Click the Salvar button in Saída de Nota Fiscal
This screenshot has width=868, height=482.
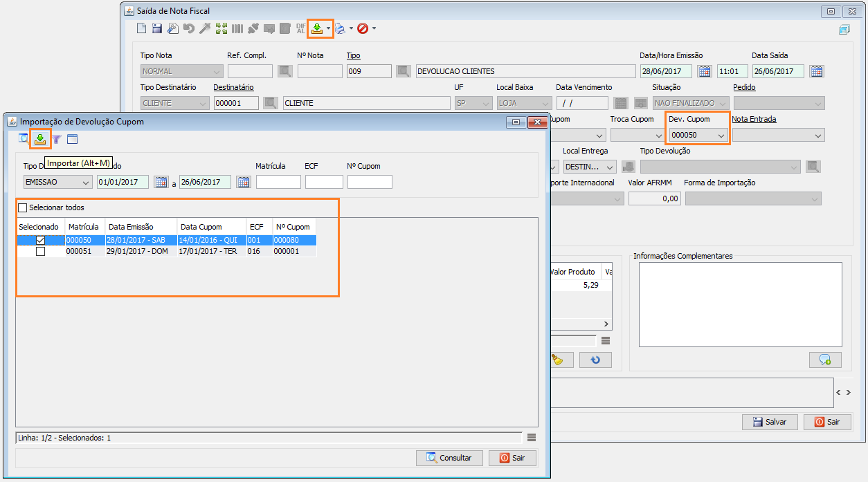(x=770, y=422)
